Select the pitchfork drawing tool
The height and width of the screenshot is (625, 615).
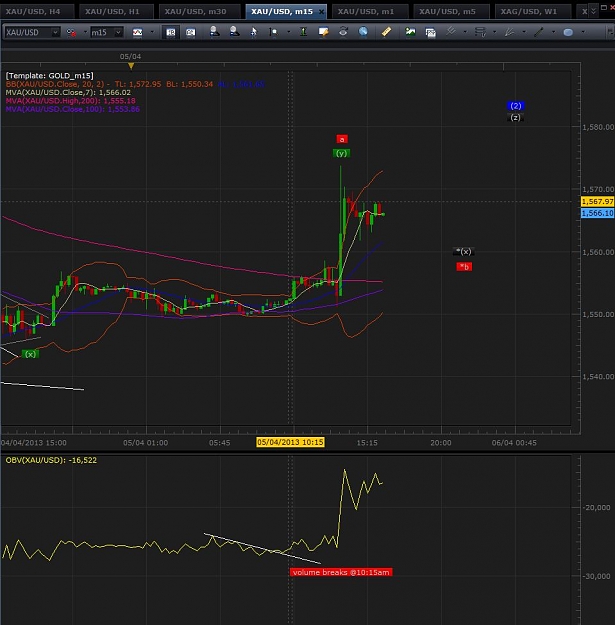tap(451, 32)
